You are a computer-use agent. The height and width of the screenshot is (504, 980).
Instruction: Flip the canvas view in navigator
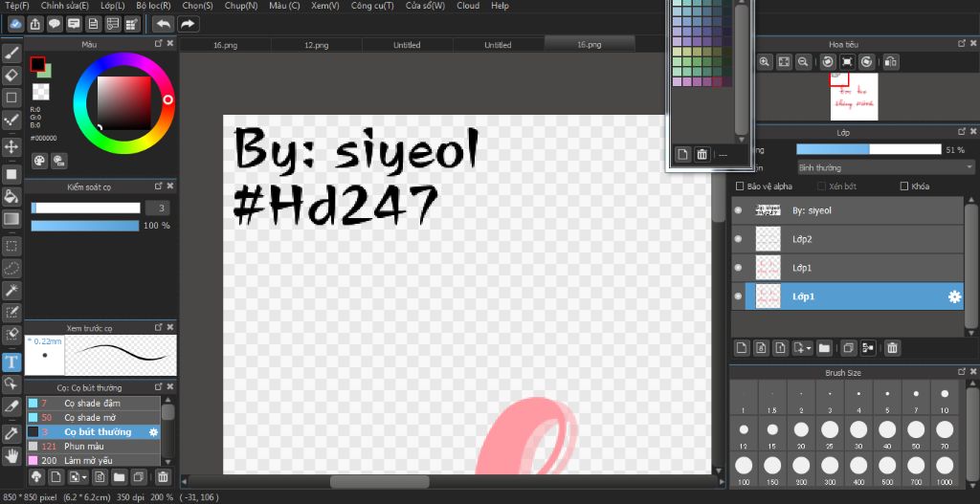pos(891,61)
